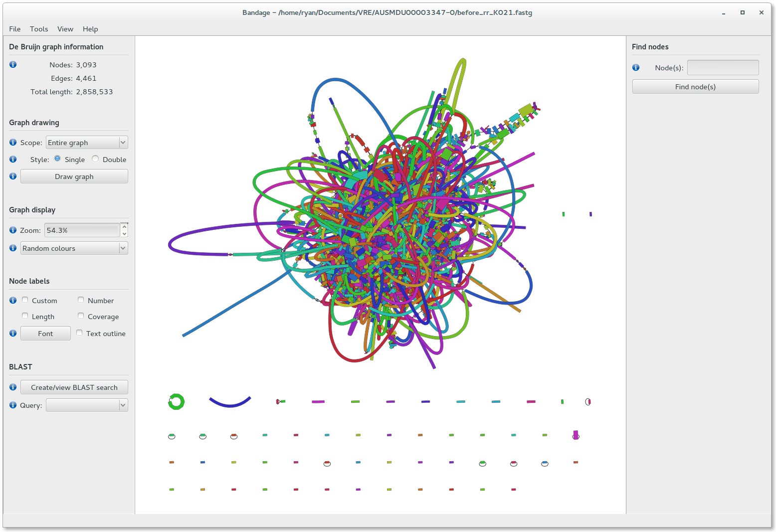Screen dimensions: 776x532
Task: Increase zoom with the up stepper arrow
Action: click(x=124, y=227)
